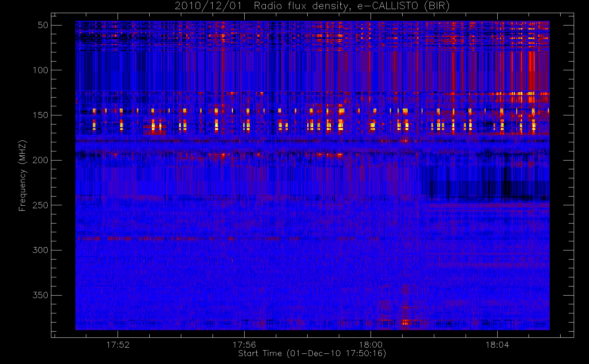589x364 pixels.
Task: Click the plot title '2010/12/01 Radio flux density, e-CALLISTO (BIR)'
Action: click(x=312, y=6)
